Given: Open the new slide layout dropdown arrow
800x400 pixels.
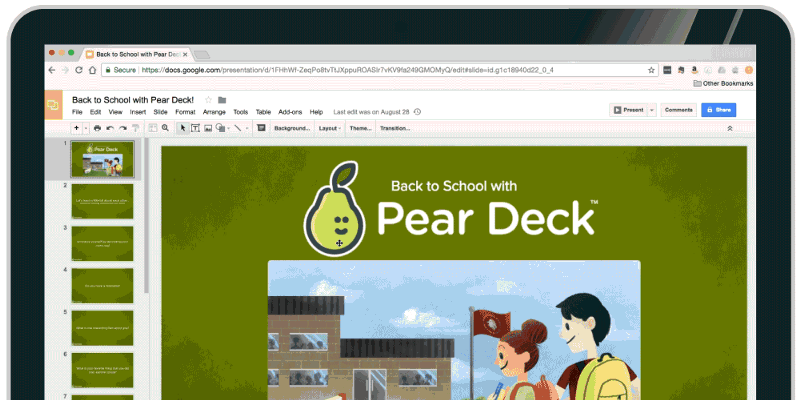Looking at the screenshot, I should point(86,129).
